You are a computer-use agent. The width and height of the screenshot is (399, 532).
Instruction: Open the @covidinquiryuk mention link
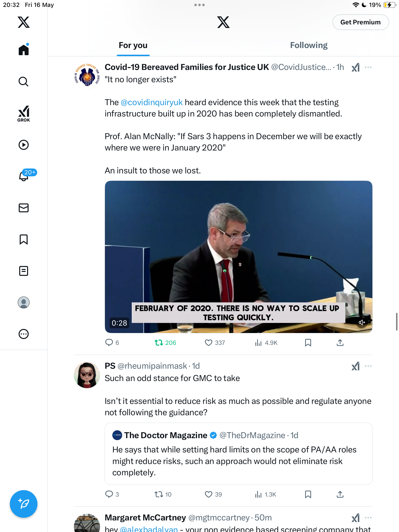(151, 102)
